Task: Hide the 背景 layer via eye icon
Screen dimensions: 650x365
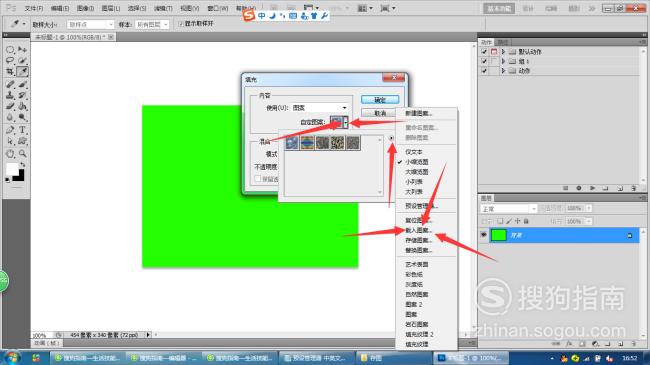Action: coord(483,235)
